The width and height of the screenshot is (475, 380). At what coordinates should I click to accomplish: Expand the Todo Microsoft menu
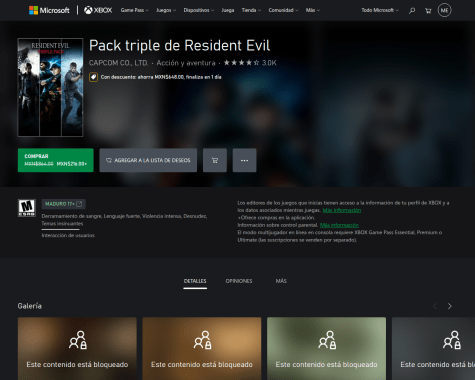point(380,10)
